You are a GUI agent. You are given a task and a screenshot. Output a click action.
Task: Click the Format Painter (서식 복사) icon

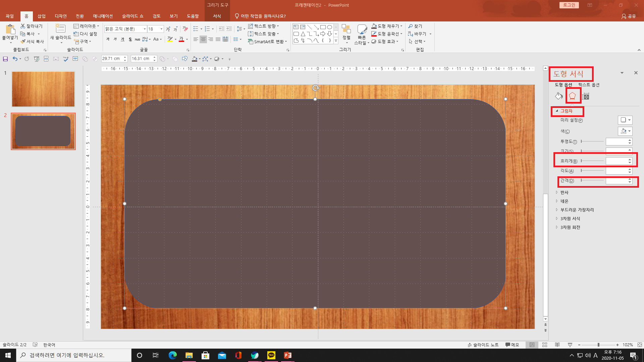[23, 42]
